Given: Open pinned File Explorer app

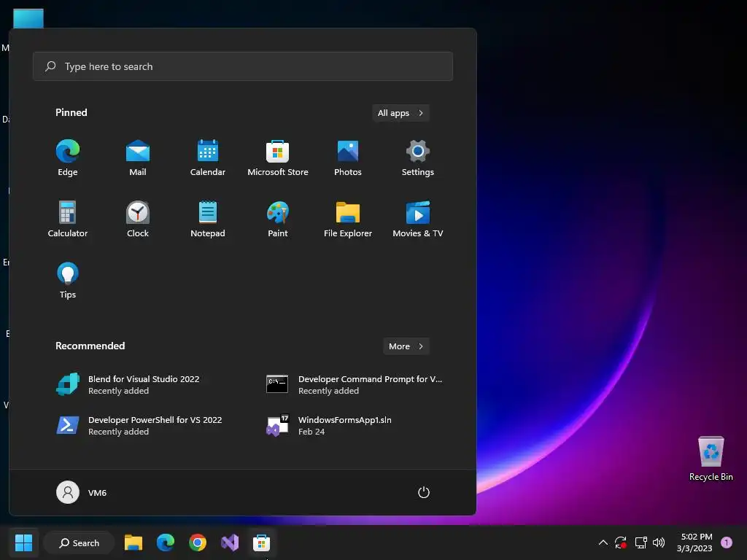Looking at the screenshot, I should (348, 219).
